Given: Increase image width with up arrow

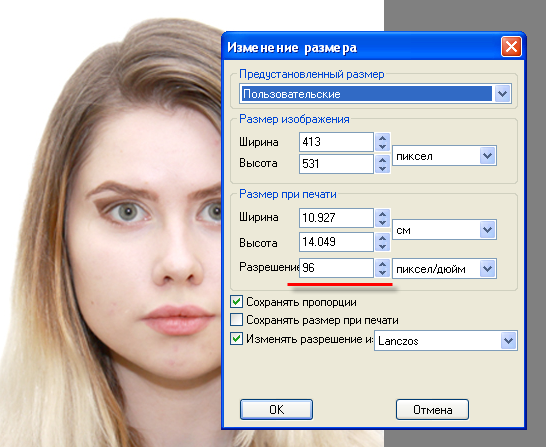Looking at the screenshot, I should click(x=382, y=138).
